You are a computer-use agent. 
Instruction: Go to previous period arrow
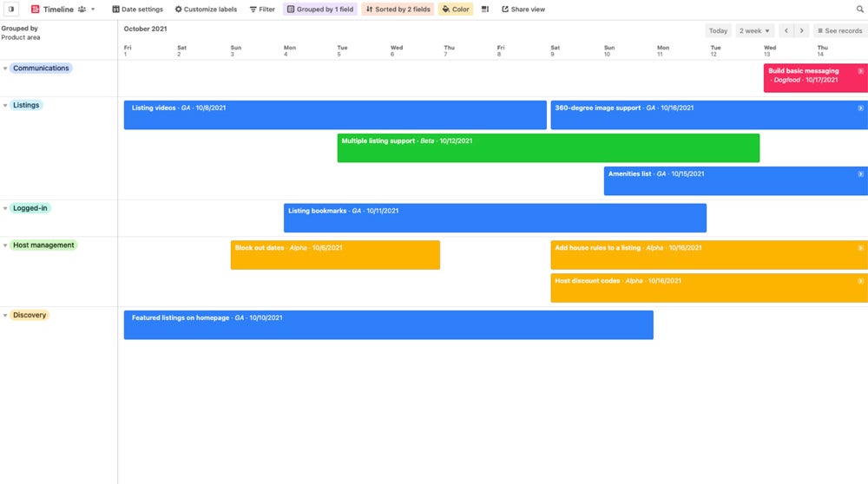786,31
